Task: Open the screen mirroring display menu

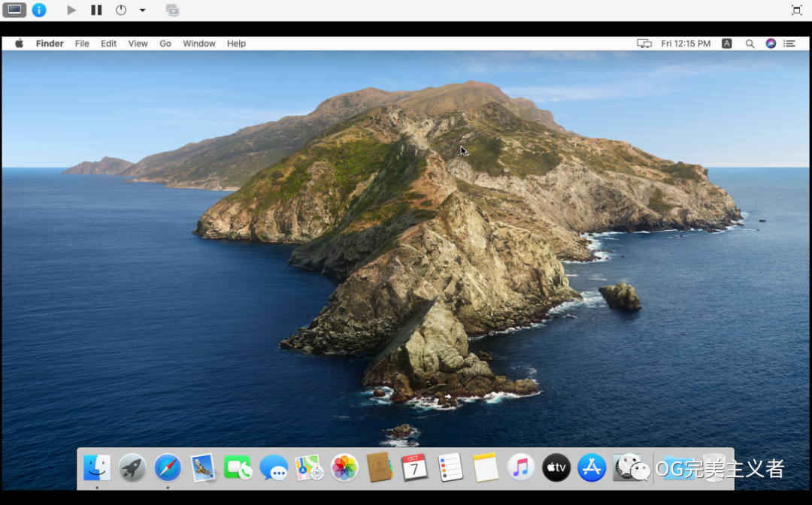Action: pos(644,44)
